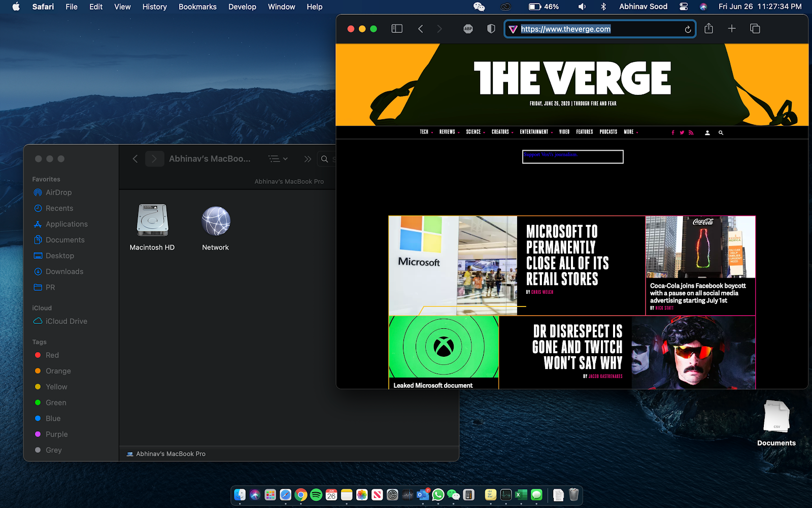Screen dimensions: 812x508
Task: Open the Window menu
Action: (x=282, y=7)
